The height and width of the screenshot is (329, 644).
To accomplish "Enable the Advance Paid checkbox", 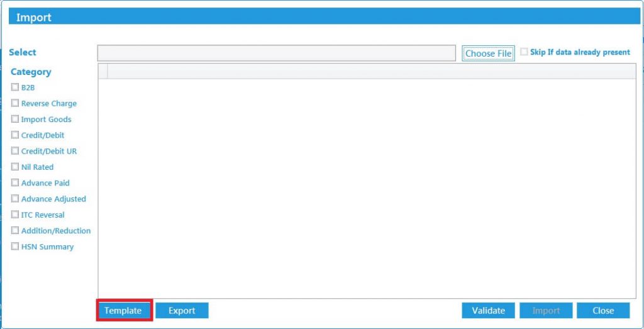I will (x=15, y=183).
